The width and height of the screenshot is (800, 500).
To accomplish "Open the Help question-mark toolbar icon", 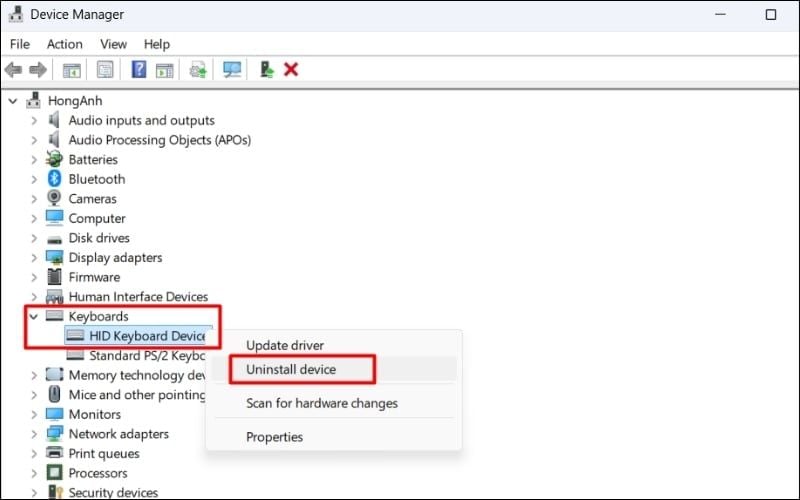I will [x=139, y=69].
